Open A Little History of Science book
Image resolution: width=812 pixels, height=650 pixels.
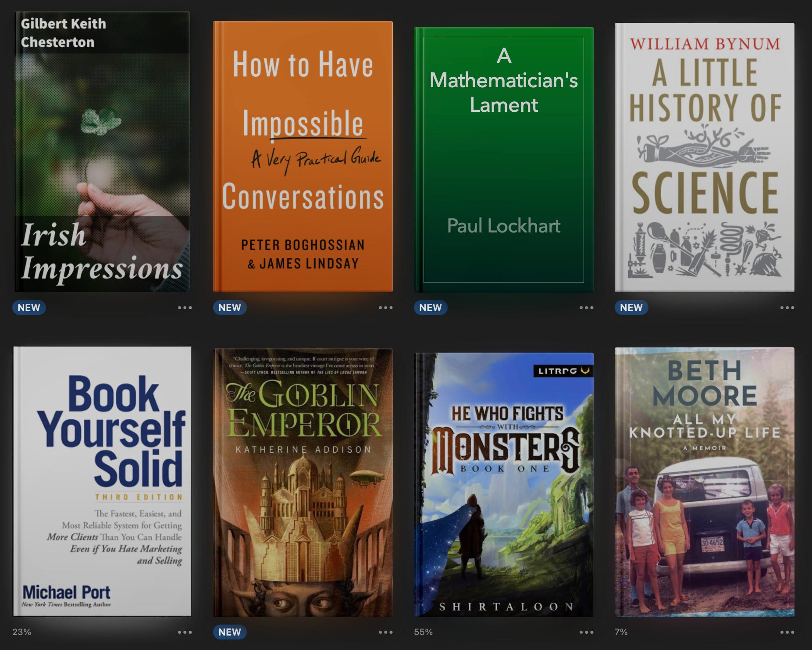(x=705, y=157)
